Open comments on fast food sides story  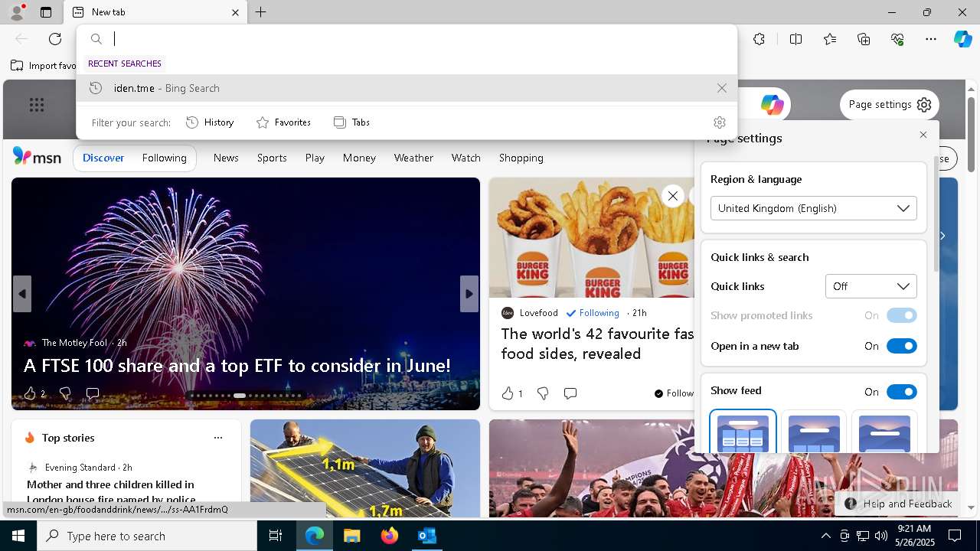point(570,393)
